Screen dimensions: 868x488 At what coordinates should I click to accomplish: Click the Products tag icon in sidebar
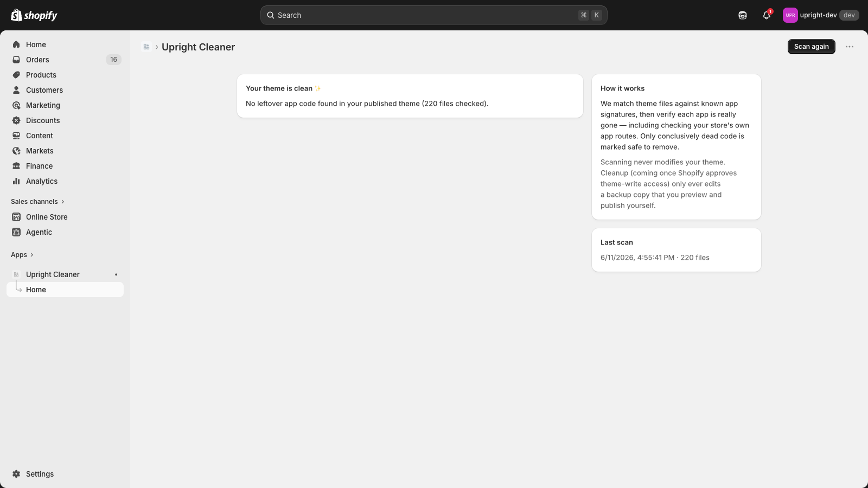[x=16, y=75]
